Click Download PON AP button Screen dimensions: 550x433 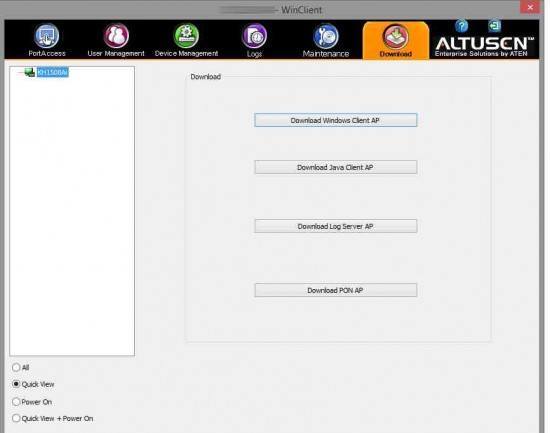(x=336, y=290)
